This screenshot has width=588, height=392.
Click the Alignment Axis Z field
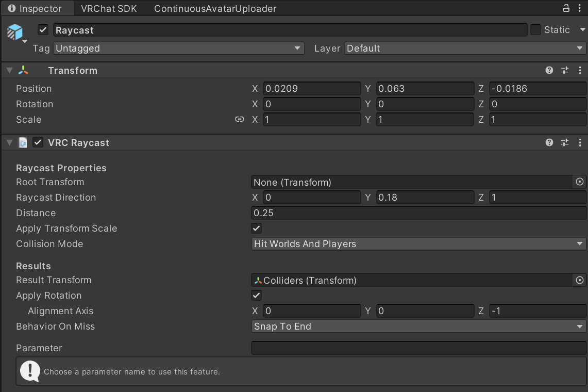pos(537,311)
